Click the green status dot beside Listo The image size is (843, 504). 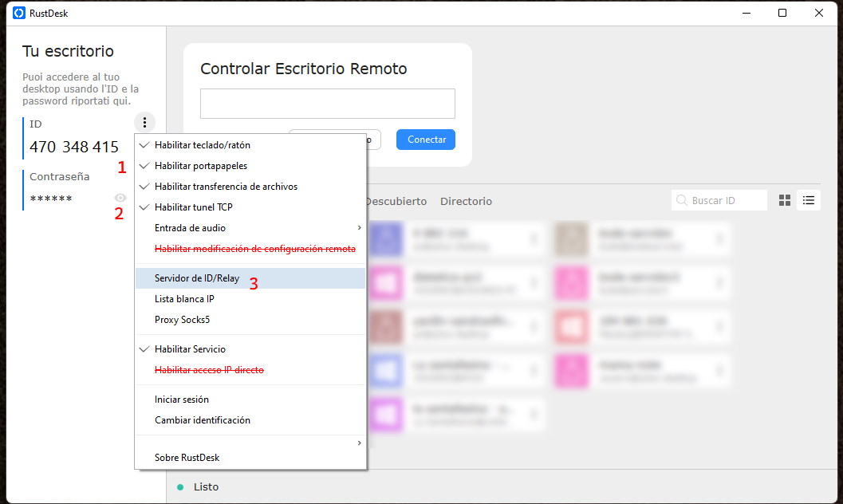(x=180, y=486)
